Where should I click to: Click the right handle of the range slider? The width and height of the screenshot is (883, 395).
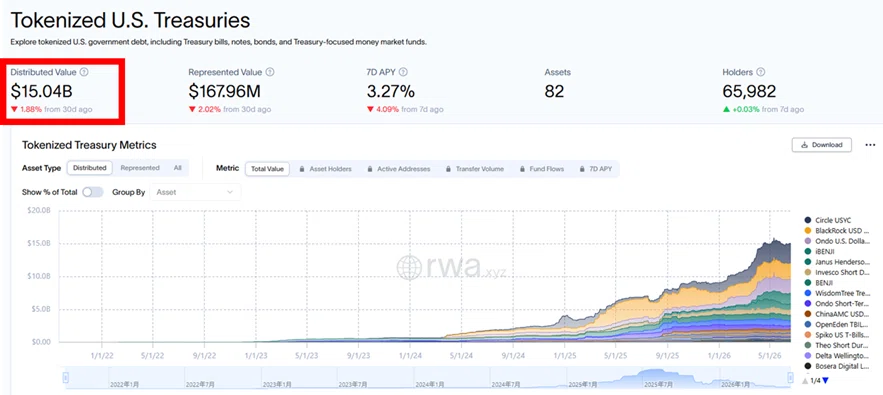coord(790,378)
